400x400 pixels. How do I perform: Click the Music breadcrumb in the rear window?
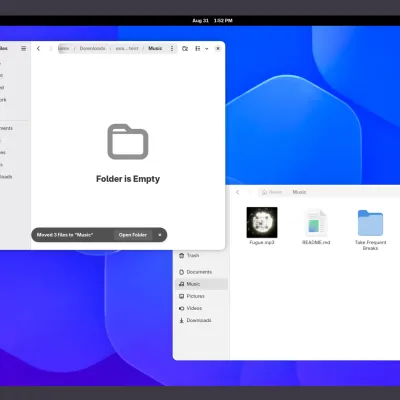(299, 192)
